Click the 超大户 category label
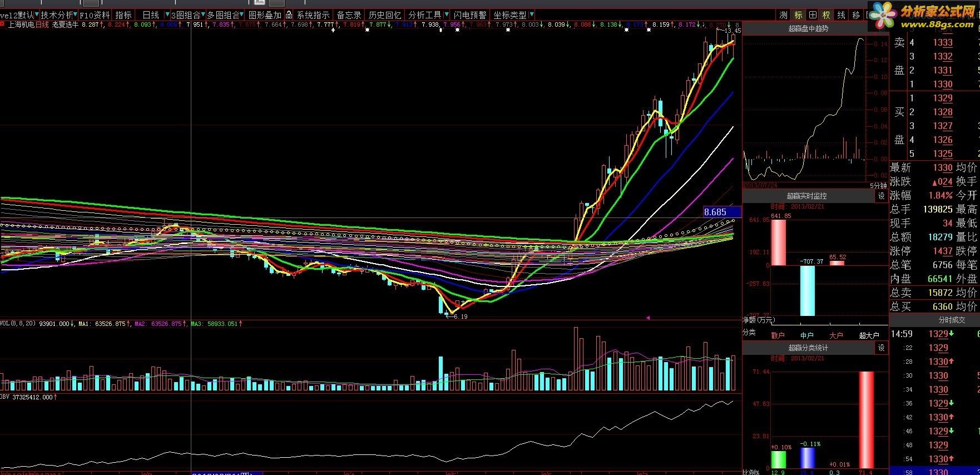 coord(869,335)
